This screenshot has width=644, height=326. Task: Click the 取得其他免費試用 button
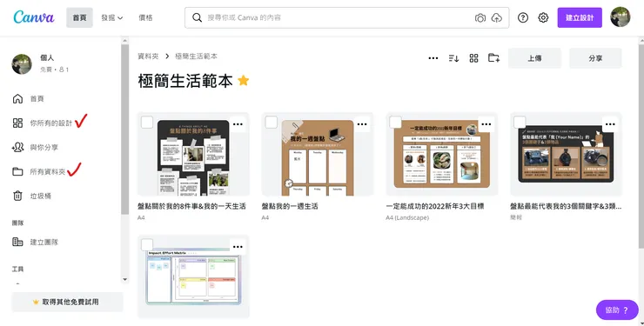tap(67, 302)
